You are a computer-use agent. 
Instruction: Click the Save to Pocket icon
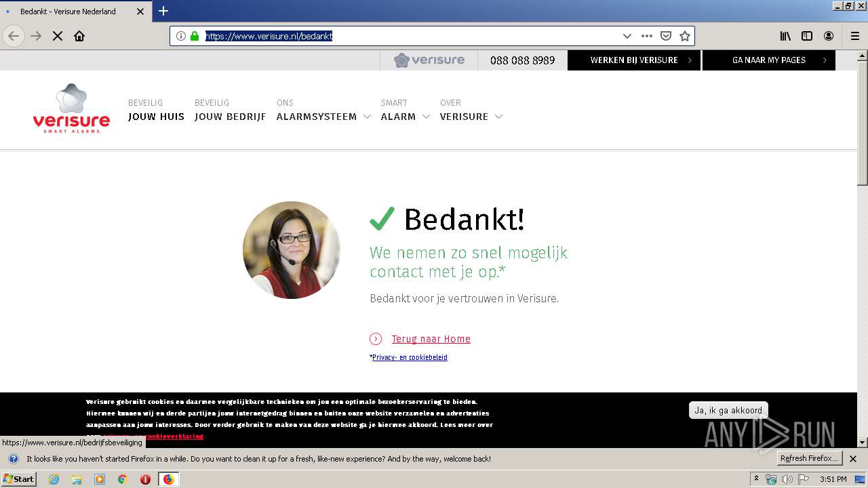(x=666, y=36)
